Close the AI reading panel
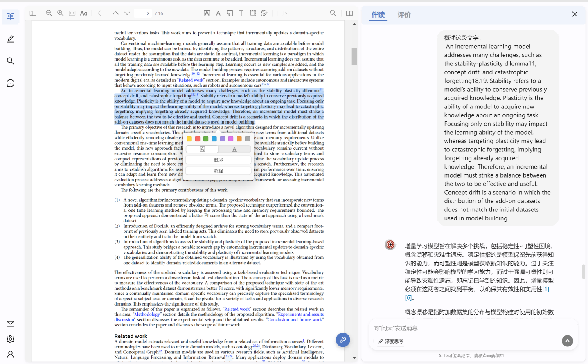 [574, 14]
